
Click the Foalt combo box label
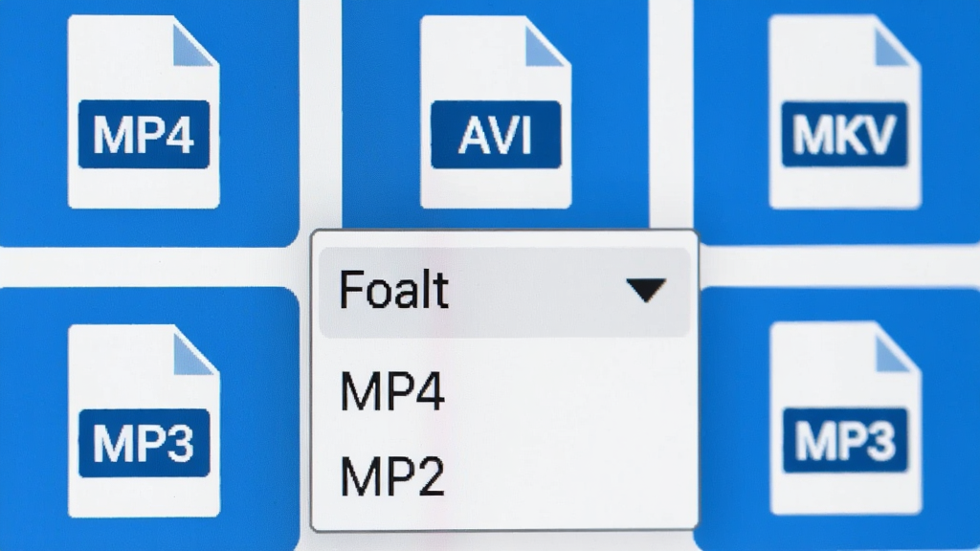pos(393,290)
